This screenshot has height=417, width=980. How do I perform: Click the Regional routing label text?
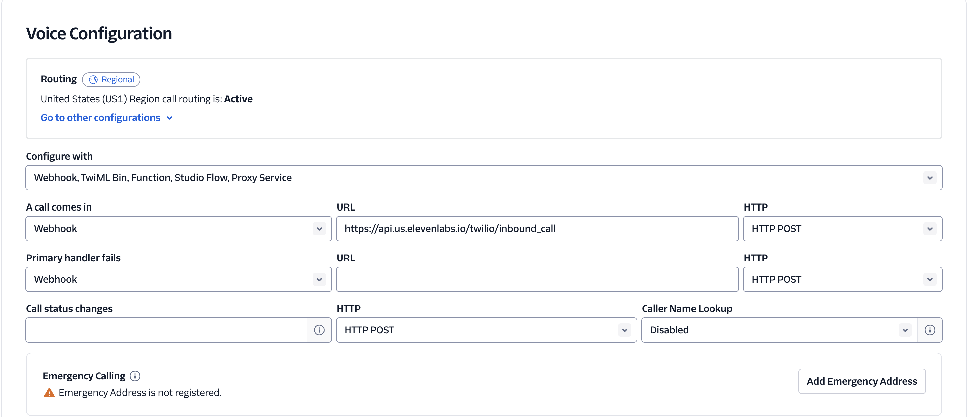(x=118, y=80)
